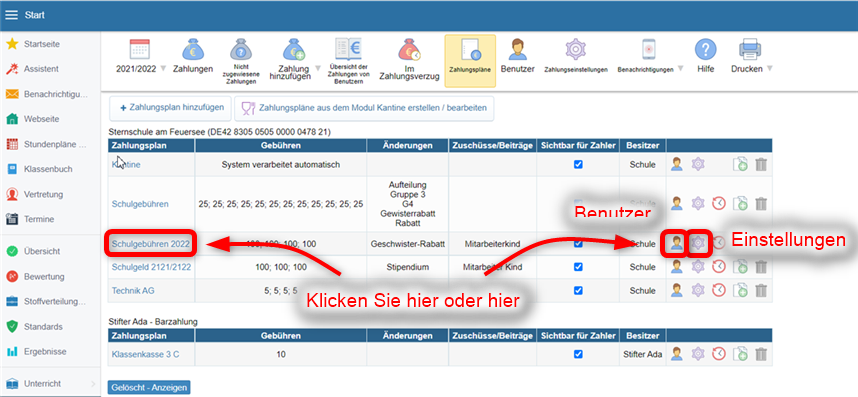The height and width of the screenshot is (397, 858).
Task: Open the Schulgebühren payment plan link
Action: coord(140,204)
